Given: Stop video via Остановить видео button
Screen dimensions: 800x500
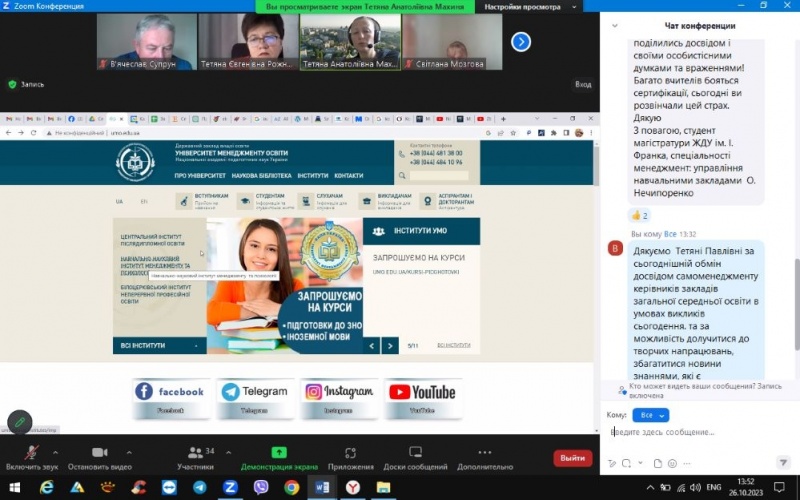Looking at the screenshot, I should pyautogui.click(x=99, y=454).
